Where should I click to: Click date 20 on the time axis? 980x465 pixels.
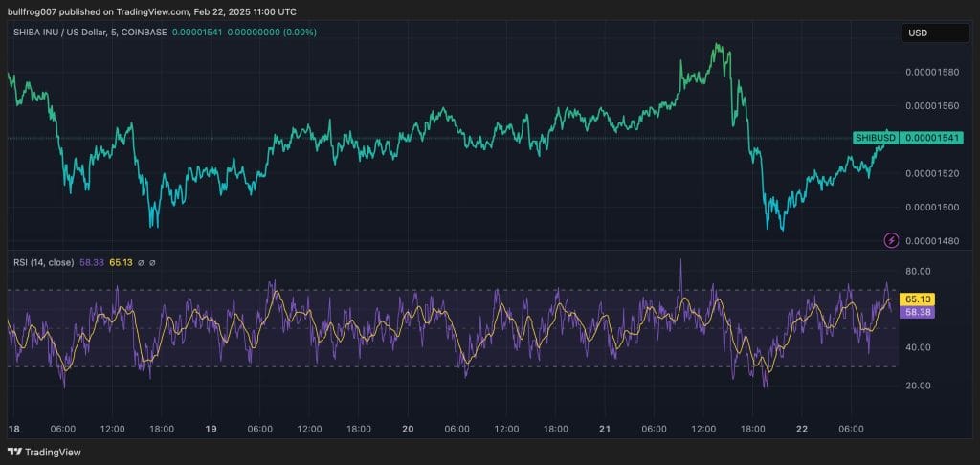click(x=408, y=429)
